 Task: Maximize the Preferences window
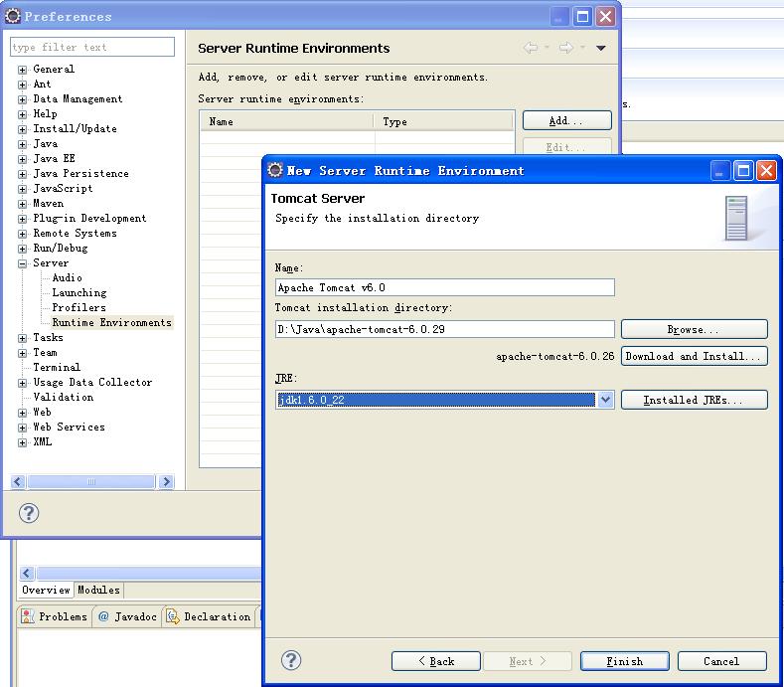click(x=582, y=17)
